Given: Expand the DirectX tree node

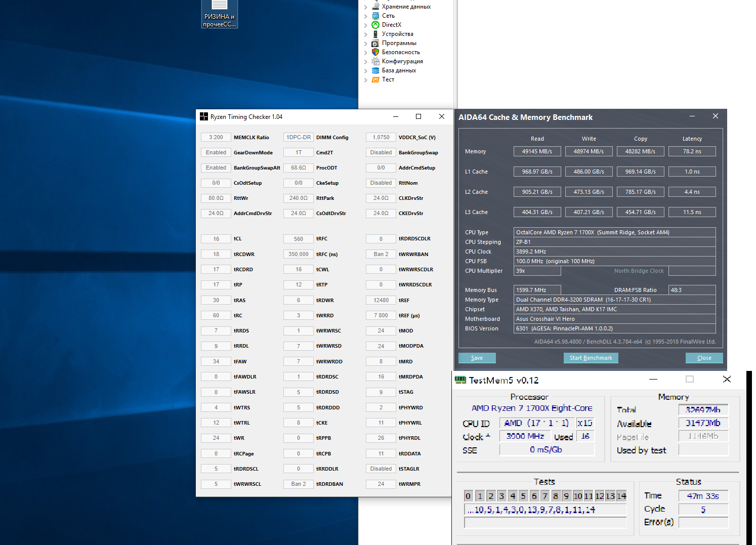Looking at the screenshot, I should [x=365, y=25].
